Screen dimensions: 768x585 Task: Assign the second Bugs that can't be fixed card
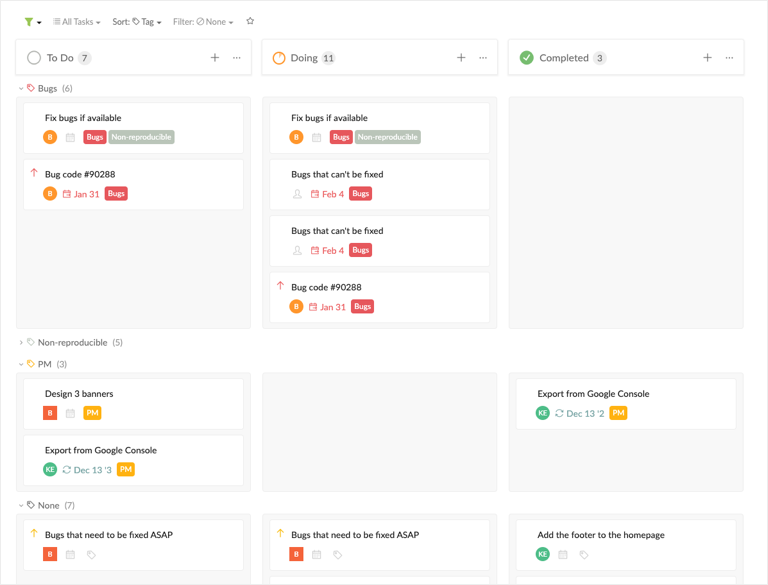pos(297,250)
